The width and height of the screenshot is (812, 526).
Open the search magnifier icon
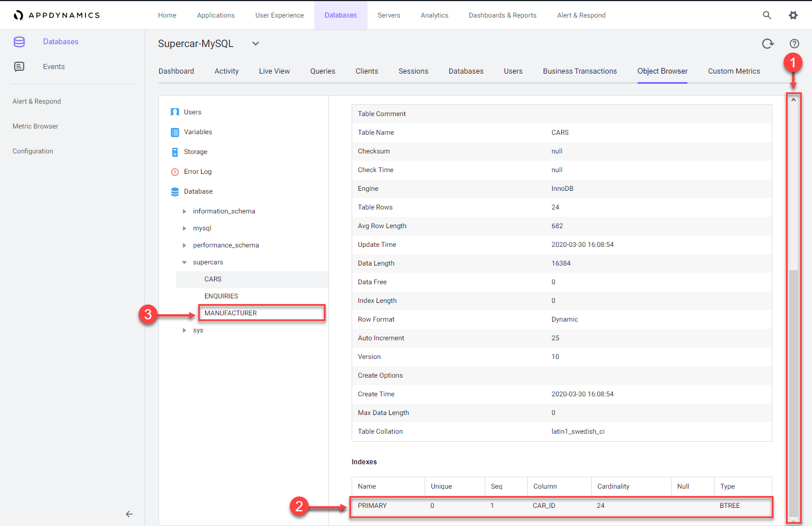click(x=767, y=15)
